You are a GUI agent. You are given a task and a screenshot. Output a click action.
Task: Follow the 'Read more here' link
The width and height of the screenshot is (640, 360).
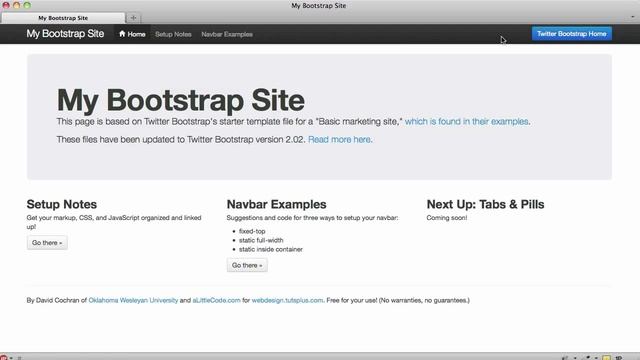(x=340, y=140)
